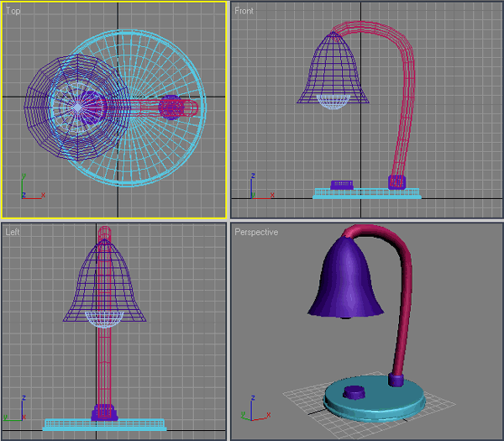Open the Front viewport label menu

coord(244,11)
